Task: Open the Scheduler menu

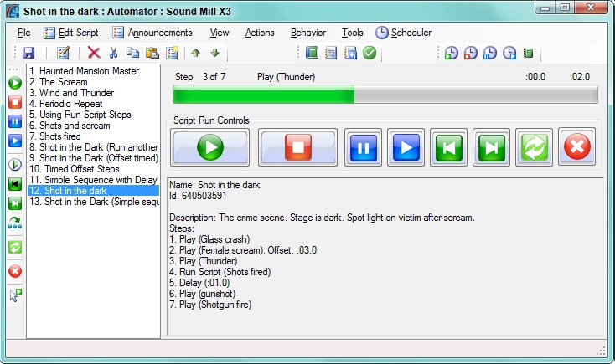Action: tap(404, 33)
